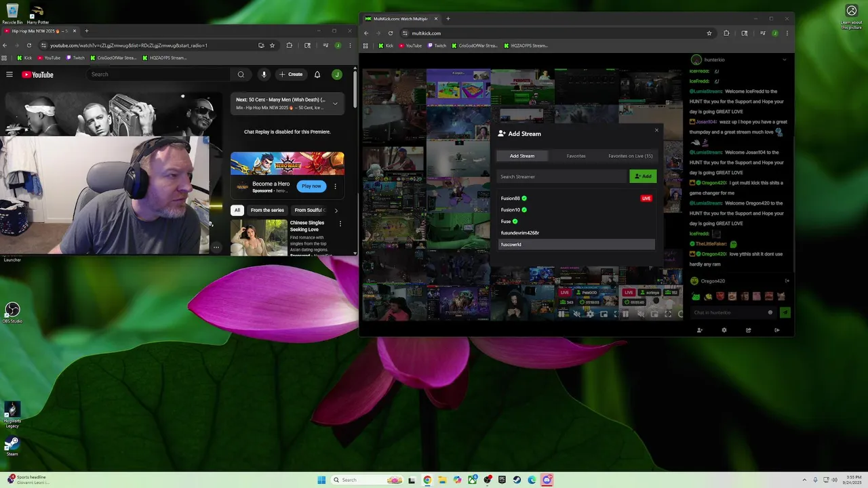This screenshot has height=488, width=868.
Task: Open OBS Studio desktop shortcut
Action: click(x=12, y=312)
